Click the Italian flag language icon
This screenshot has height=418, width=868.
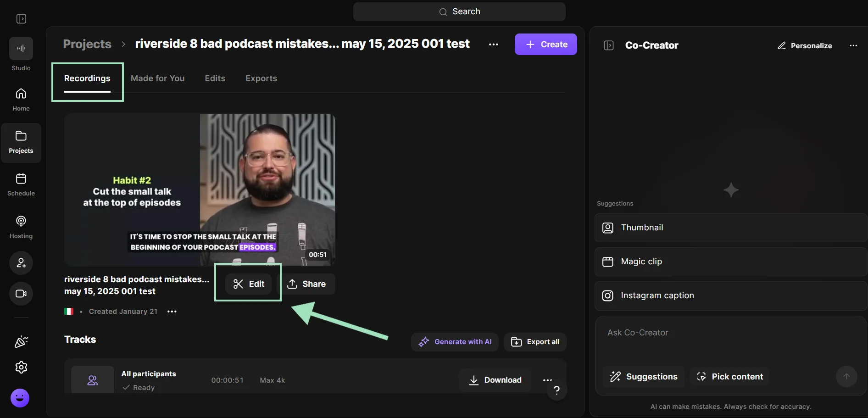click(69, 312)
